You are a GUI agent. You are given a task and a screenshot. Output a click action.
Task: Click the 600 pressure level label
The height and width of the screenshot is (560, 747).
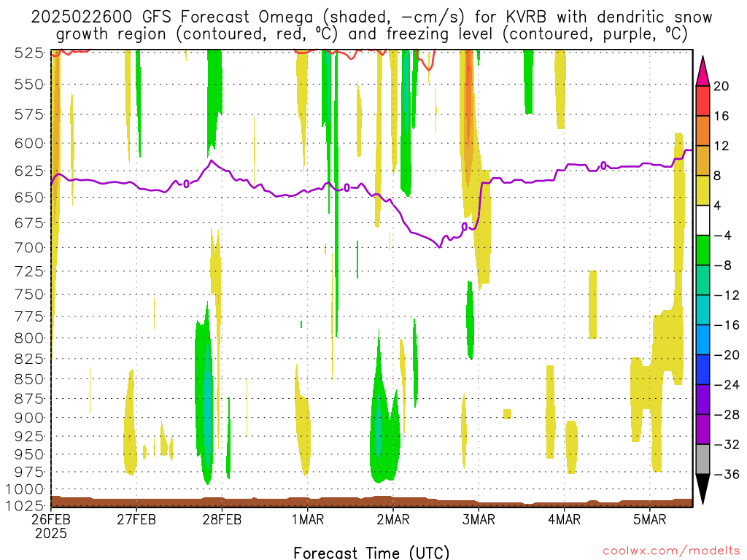29,143
